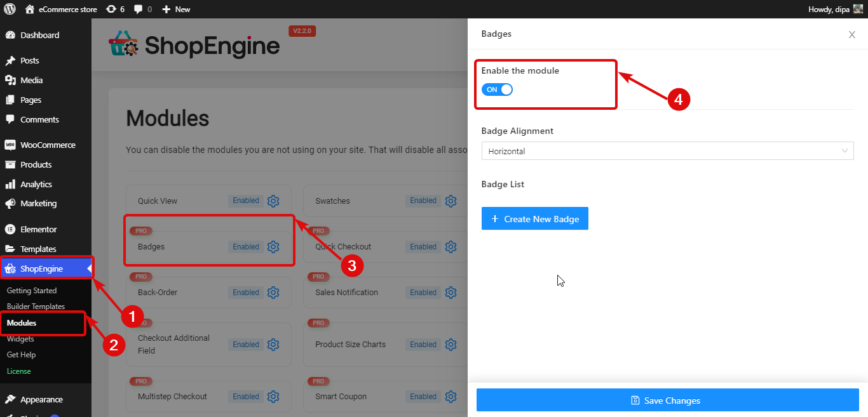Image resolution: width=868 pixels, height=417 pixels.
Task: Click the Badge List label
Action: pos(503,185)
